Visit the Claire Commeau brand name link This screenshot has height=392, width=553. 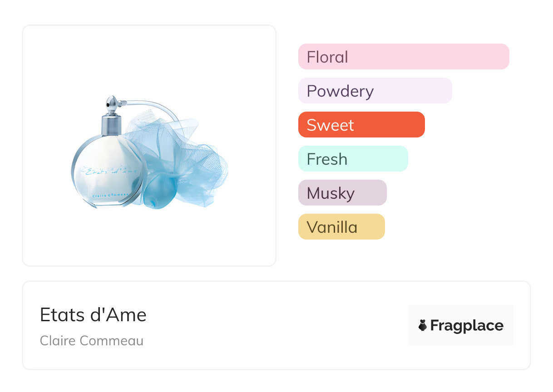pos(91,340)
